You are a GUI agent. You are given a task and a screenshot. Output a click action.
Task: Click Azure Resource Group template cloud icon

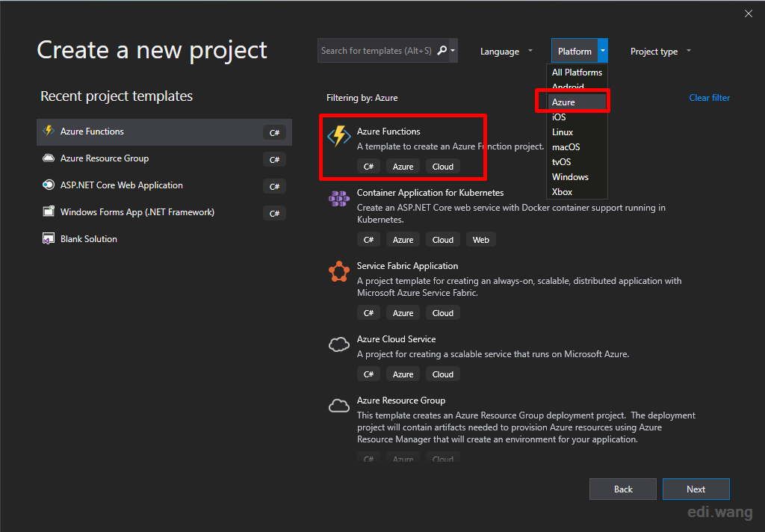pos(339,406)
